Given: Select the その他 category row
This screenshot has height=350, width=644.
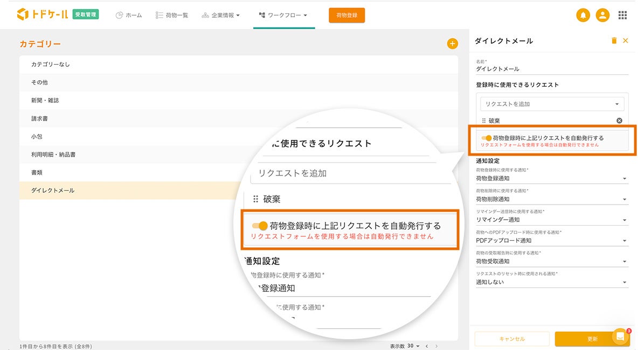Looking at the screenshot, I should click(x=239, y=82).
